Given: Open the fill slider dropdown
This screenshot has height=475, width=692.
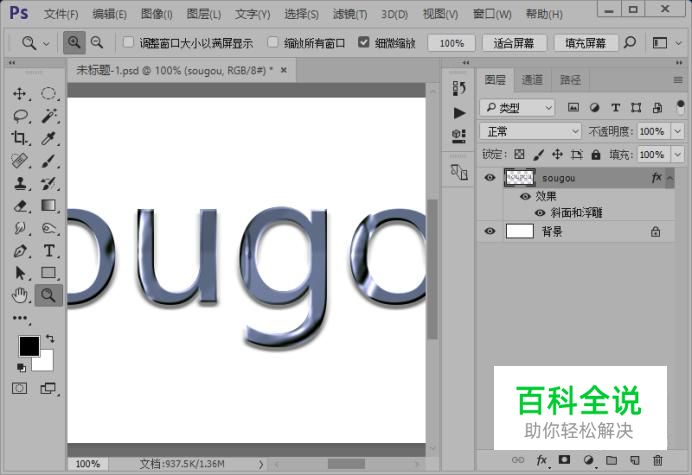Looking at the screenshot, I should [677, 155].
